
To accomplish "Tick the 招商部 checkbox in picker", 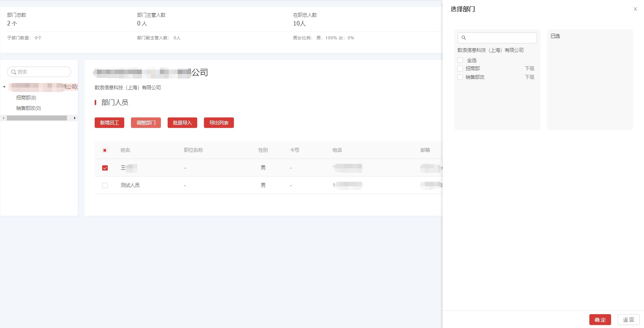I will 460,68.
